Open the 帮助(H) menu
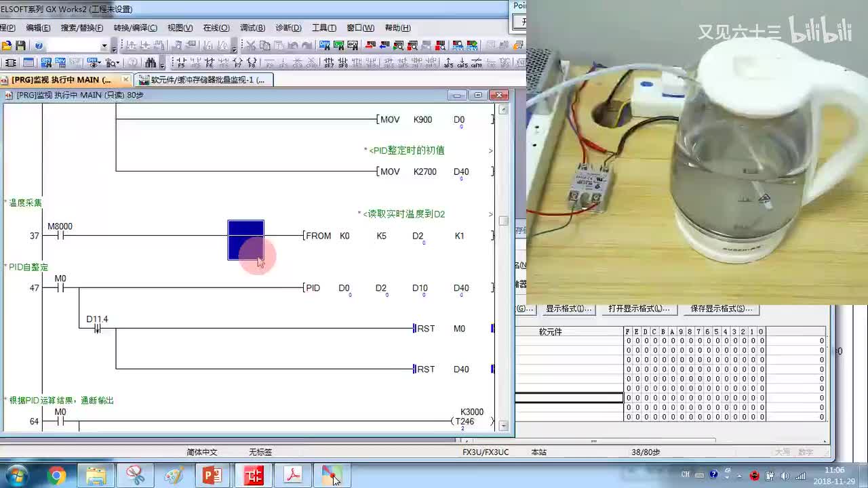The image size is (868, 488). (398, 28)
